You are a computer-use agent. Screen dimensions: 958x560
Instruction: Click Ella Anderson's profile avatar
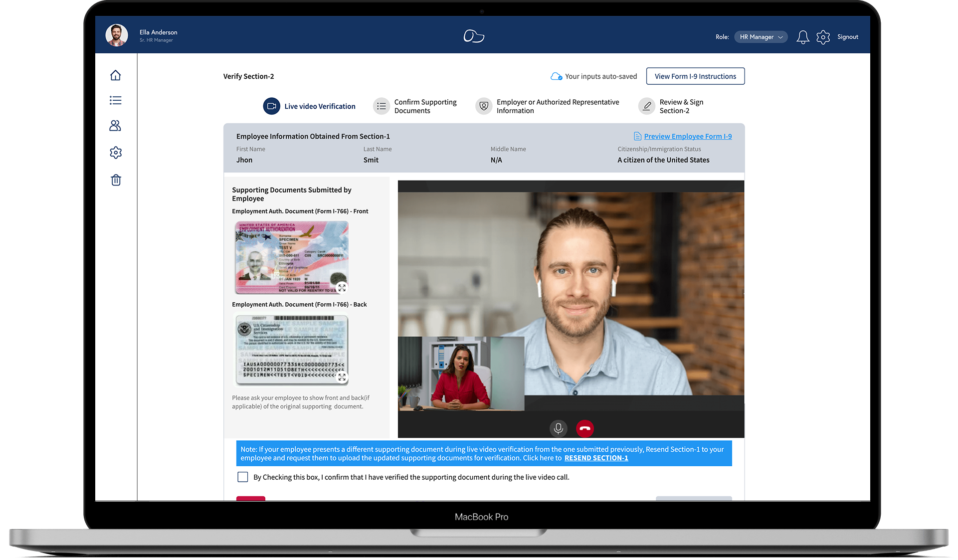116,34
